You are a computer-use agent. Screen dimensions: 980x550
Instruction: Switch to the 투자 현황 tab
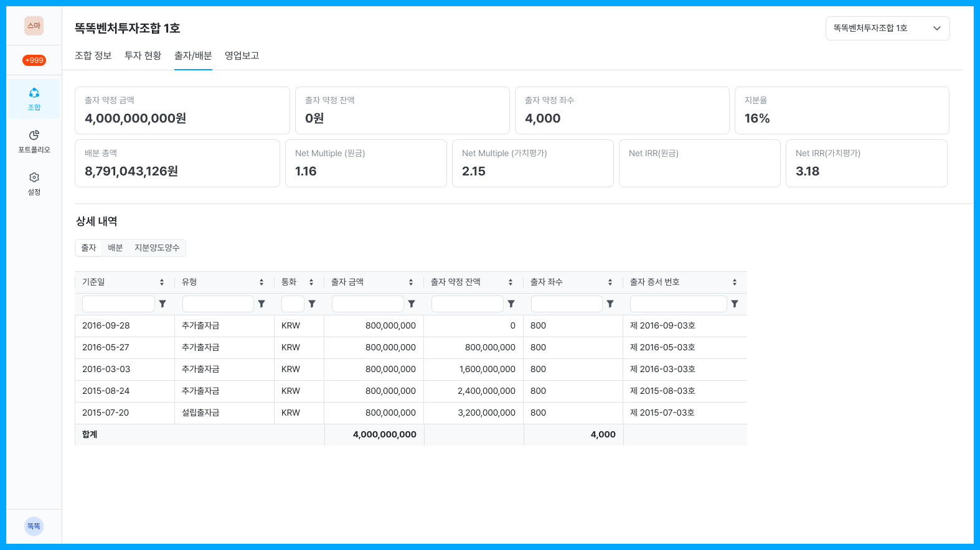pos(143,55)
